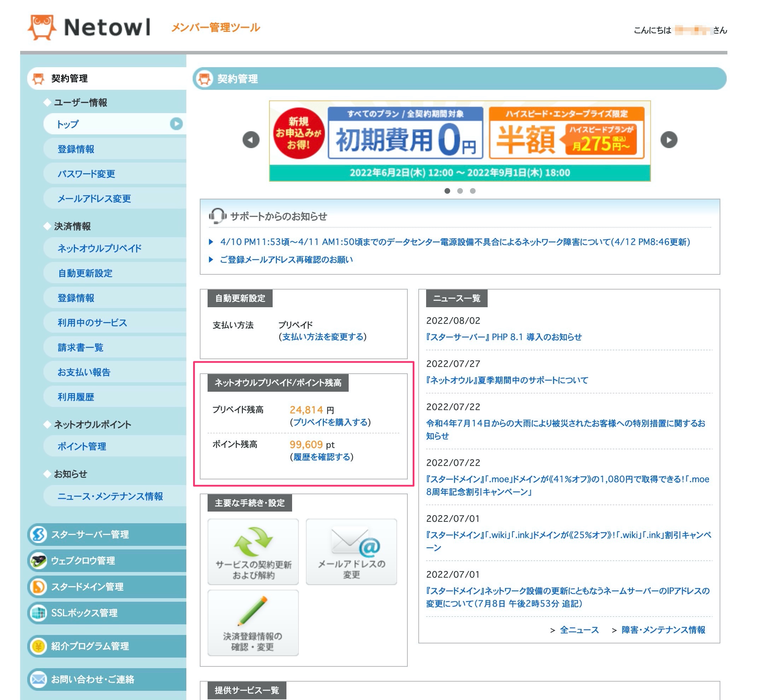Click the arrow icon on トップ row

pos(176,124)
